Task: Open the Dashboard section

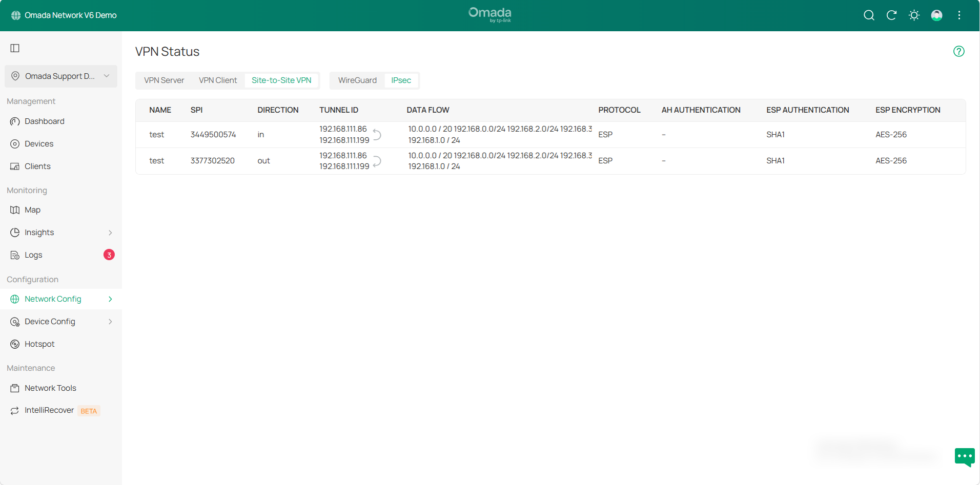Action: 44,121
